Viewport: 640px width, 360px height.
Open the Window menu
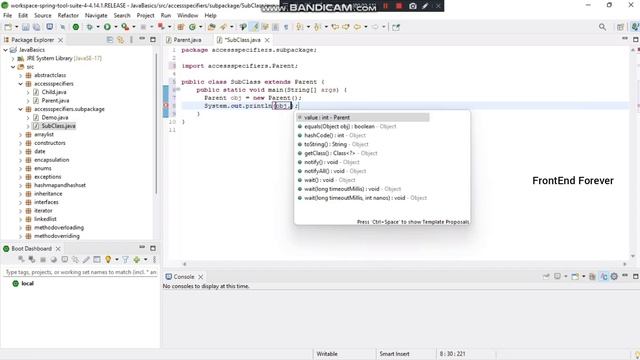coord(187,16)
